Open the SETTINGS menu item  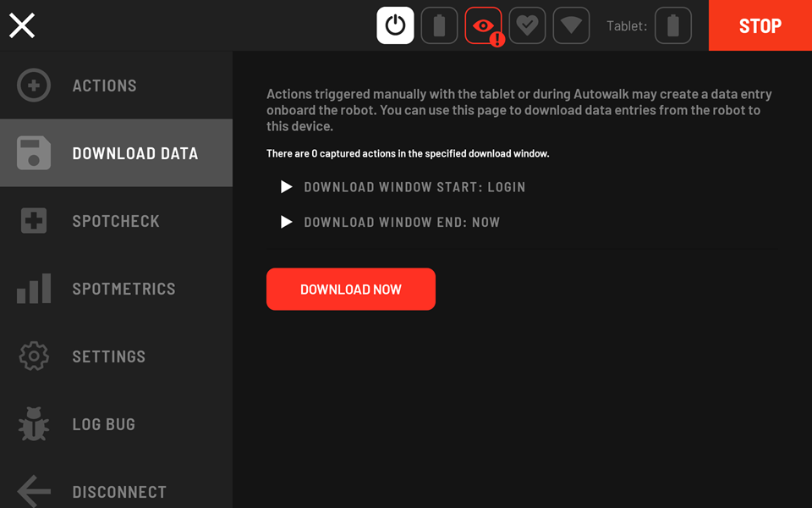[x=116, y=356]
